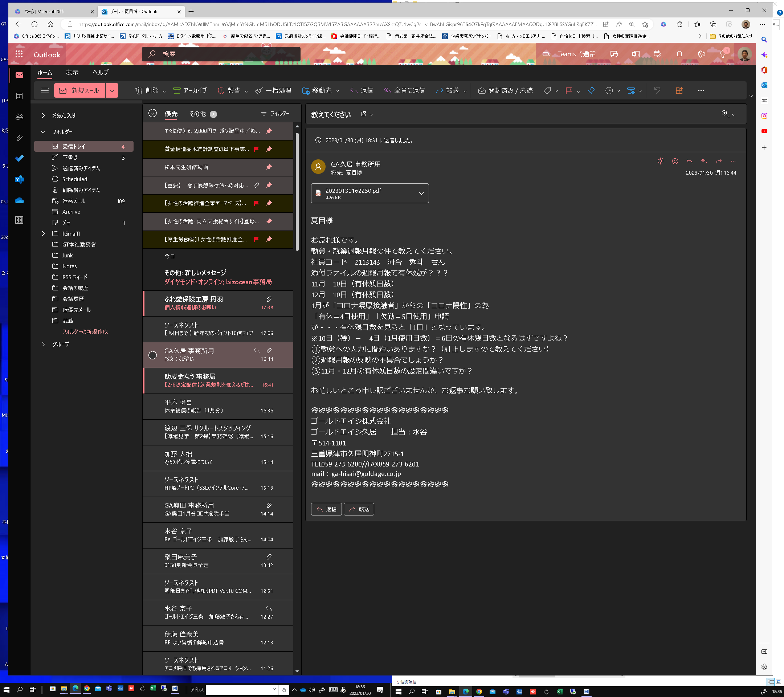The height and width of the screenshot is (697, 784).
Task: Click the notifications bell icon
Action: [x=679, y=54]
